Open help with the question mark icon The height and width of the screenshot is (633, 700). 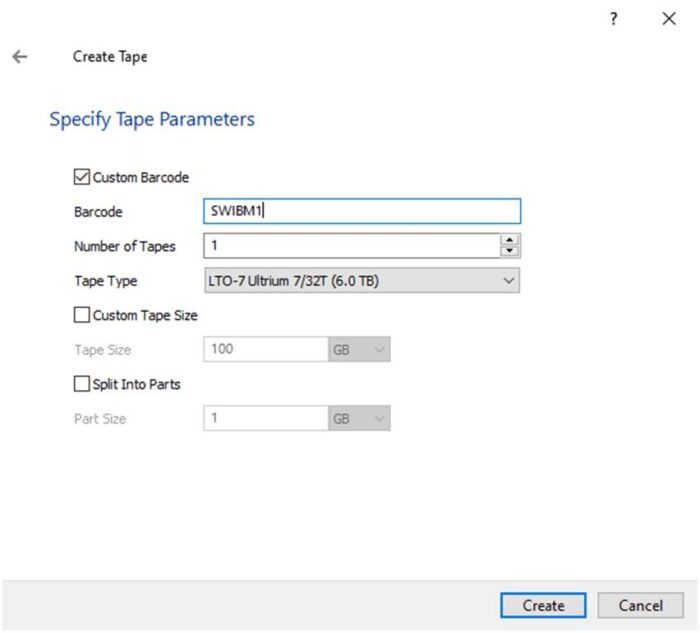[614, 19]
